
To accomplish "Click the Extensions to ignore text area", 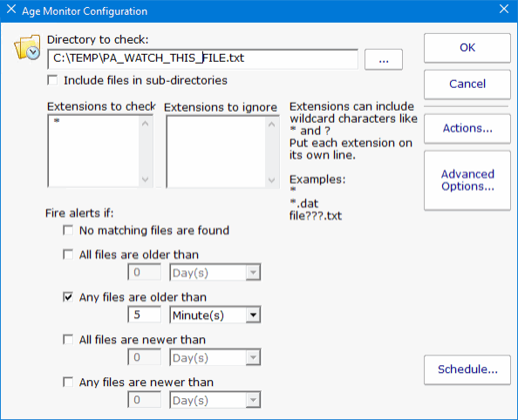I will click(216, 152).
